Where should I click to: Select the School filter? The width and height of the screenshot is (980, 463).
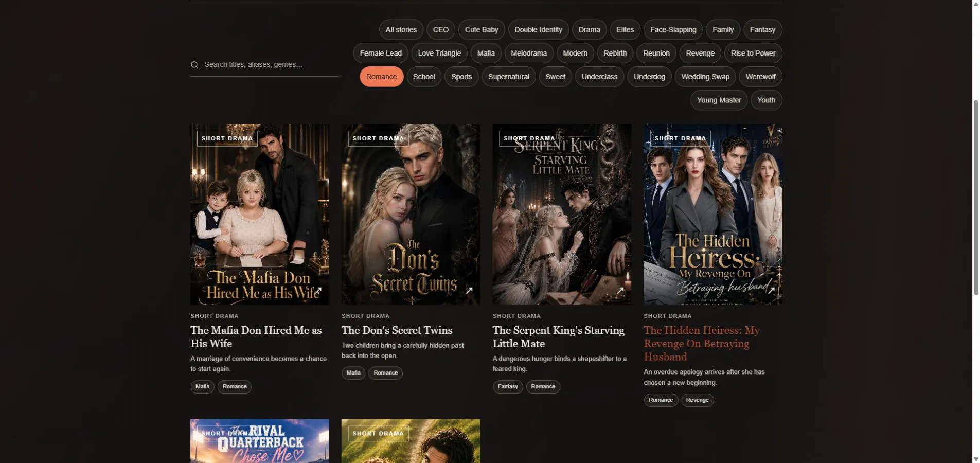(x=424, y=77)
